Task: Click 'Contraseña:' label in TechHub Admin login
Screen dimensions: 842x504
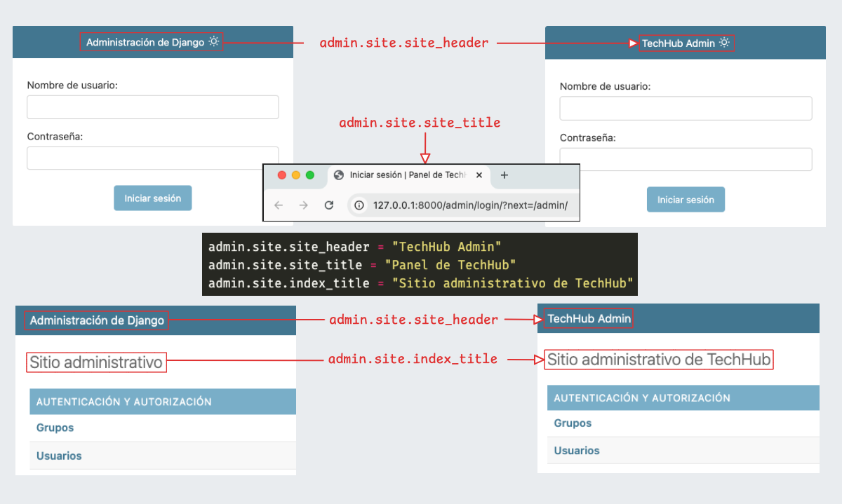Action: tap(588, 138)
